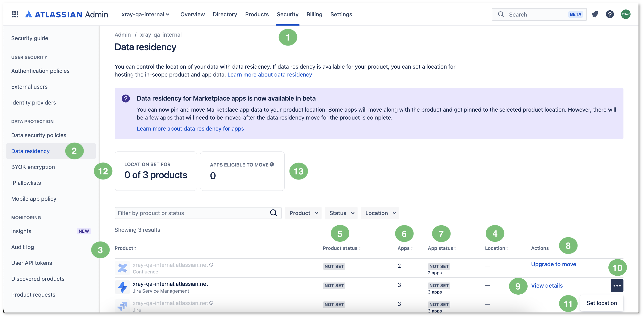The width and height of the screenshot is (644, 318).
Task: Click NOT SET product status for Confluence
Action: [334, 267]
